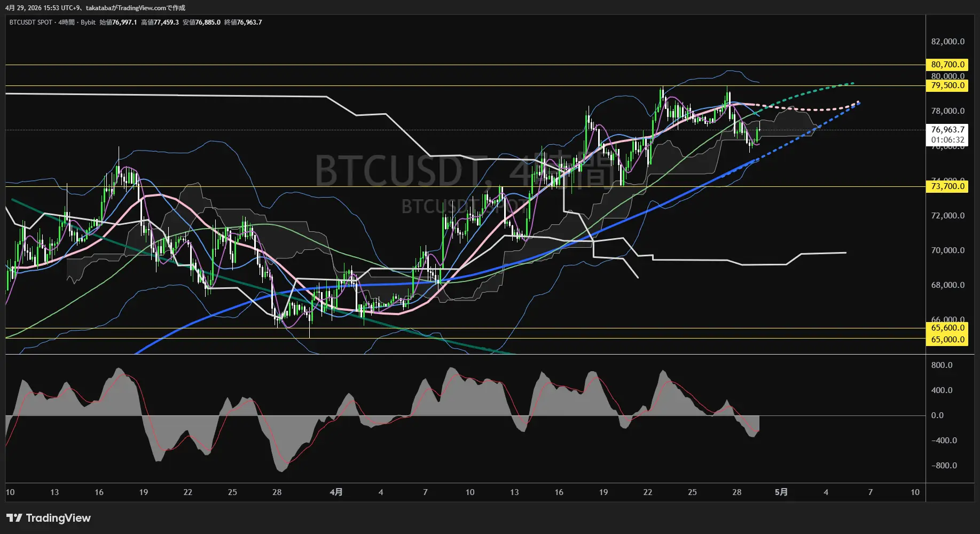
Task: Click the bar countdown timer 01:06:32
Action: point(947,140)
